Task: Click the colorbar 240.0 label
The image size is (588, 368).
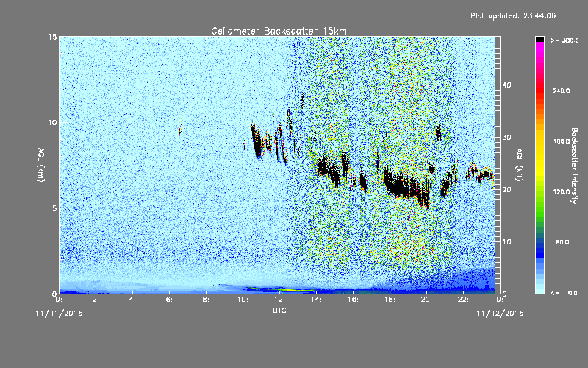Action: click(562, 91)
